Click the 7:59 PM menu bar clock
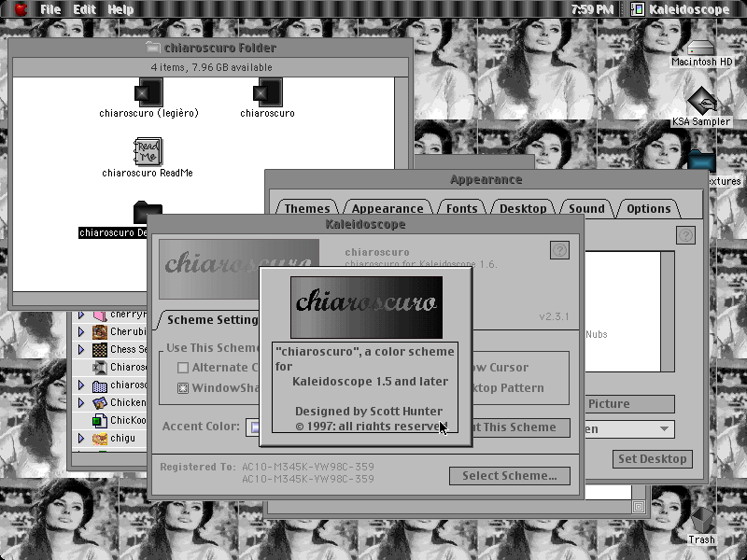The height and width of the screenshot is (560, 747). pyautogui.click(x=592, y=9)
